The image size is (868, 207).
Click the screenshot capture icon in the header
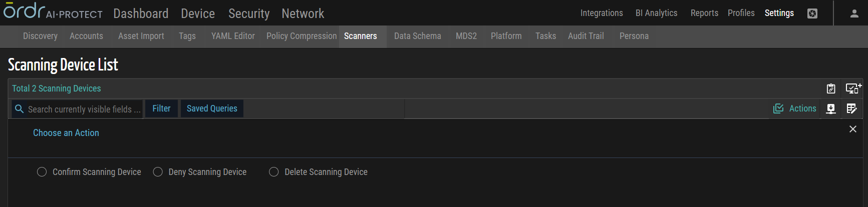click(812, 13)
